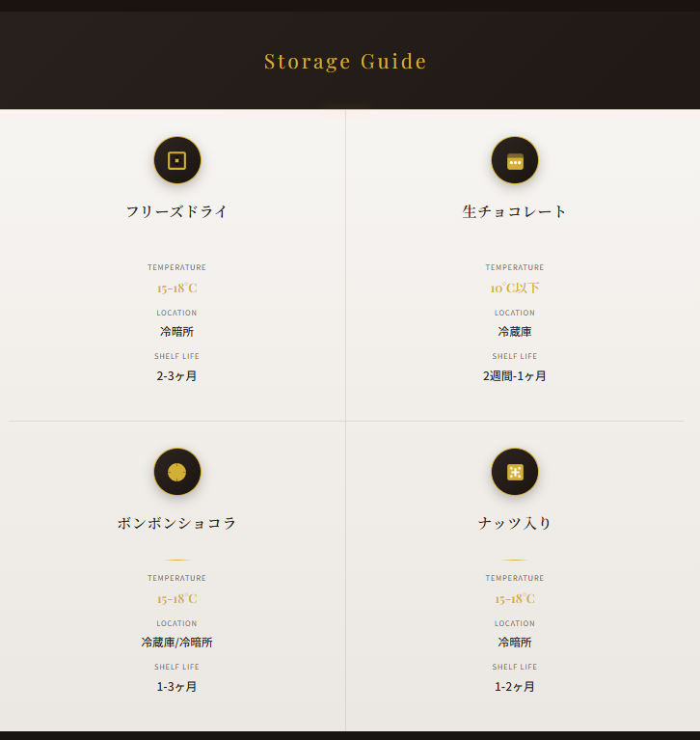The height and width of the screenshot is (740, 700).
Task: Click the 15-18°C temperature under フリーズドライ
Action: (176, 288)
